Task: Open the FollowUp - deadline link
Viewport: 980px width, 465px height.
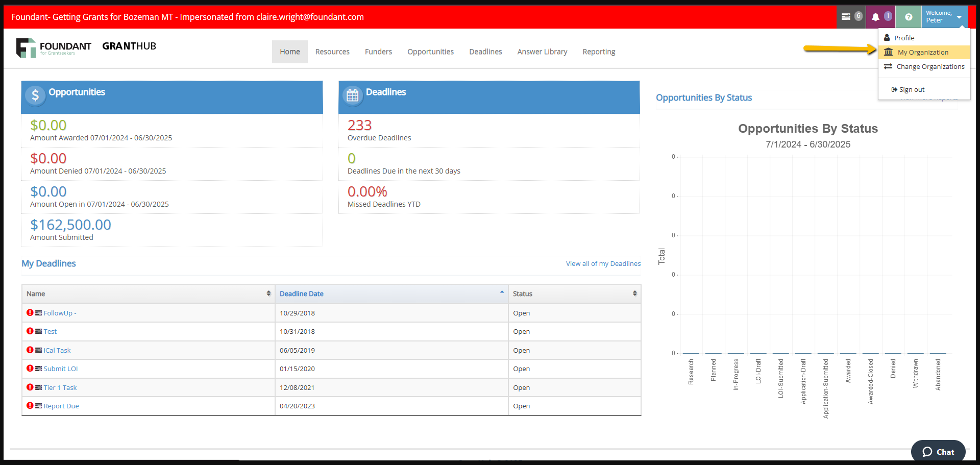Action: point(60,313)
